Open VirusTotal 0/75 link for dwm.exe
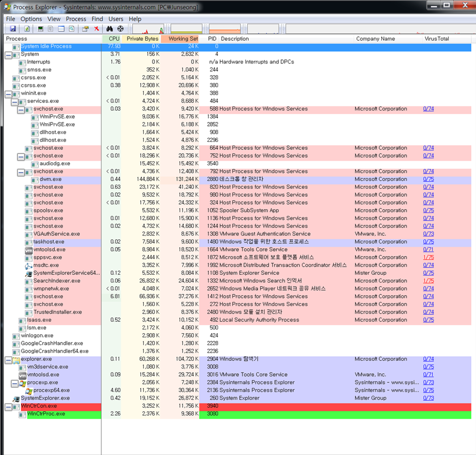Image resolution: width=476 pixels, height=455 pixels. pos(428,179)
